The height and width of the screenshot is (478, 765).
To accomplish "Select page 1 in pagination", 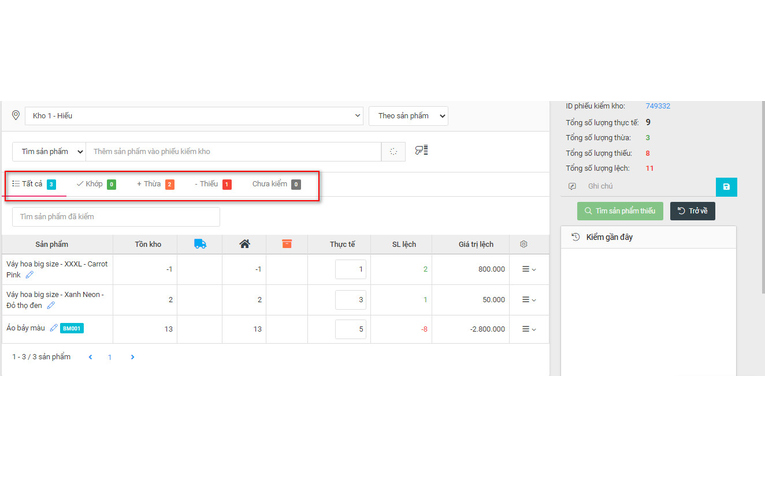I will [x=110, y=358].
